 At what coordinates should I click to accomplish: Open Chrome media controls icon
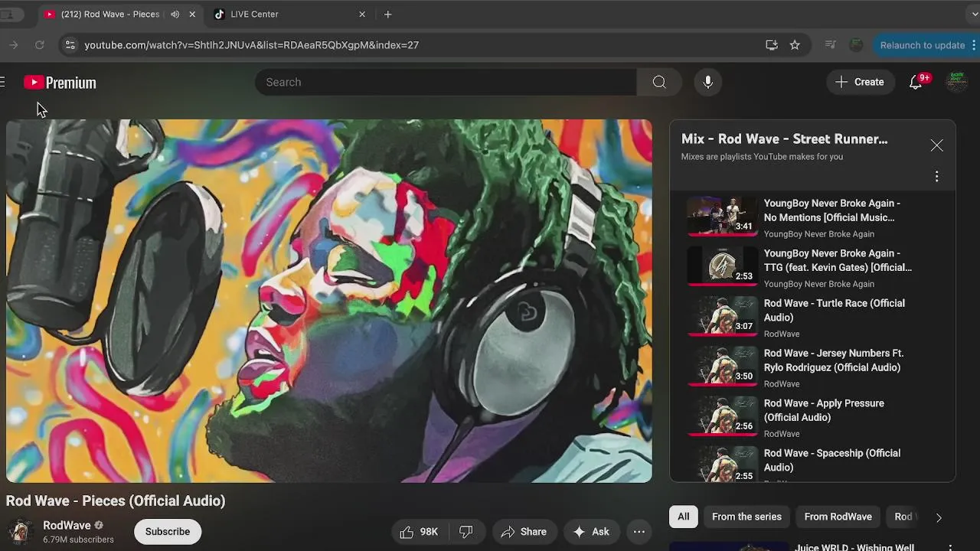[x=830, y=45]
